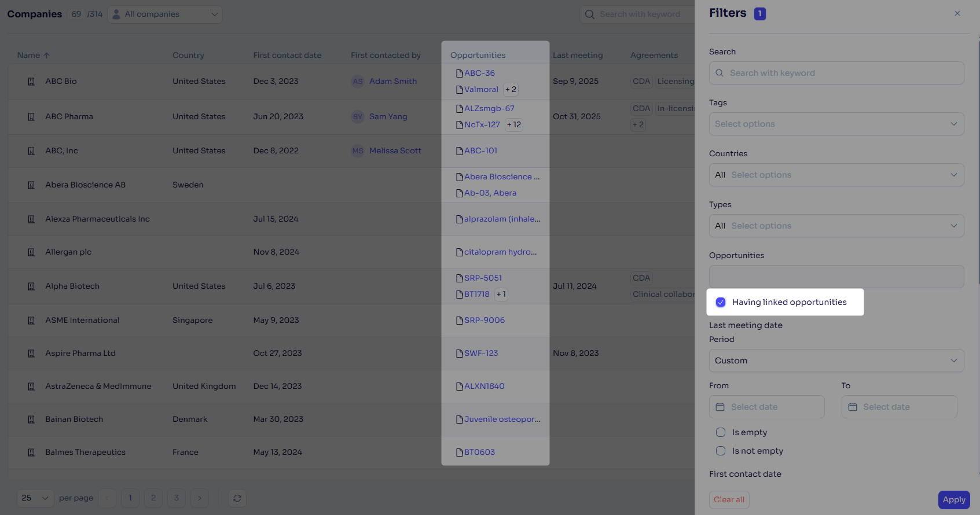Expand the Tags select options dropdown
Image resolution: width=980 pixels, height=515 pixels.
[x=836, y=124]
